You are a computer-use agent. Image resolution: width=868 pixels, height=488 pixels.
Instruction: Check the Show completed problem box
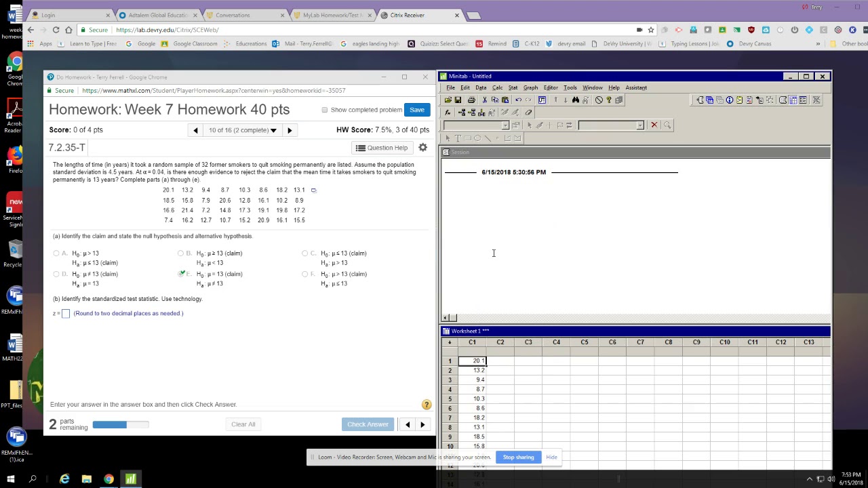click(325, 110)
